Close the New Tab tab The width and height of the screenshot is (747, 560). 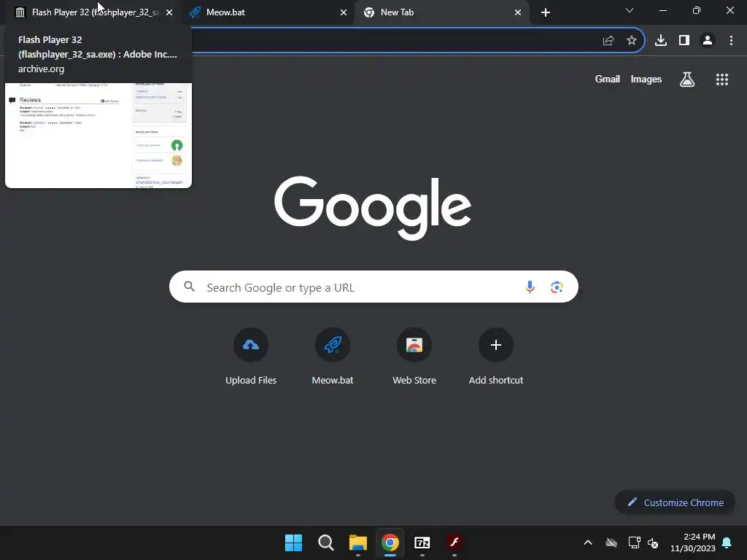coord(518,12)
